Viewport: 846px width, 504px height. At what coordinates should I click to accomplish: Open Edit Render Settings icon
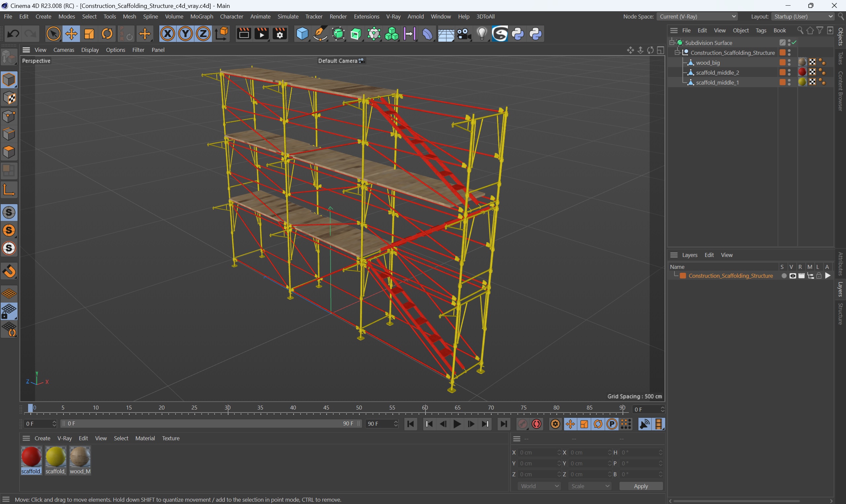tap(280, 34)
